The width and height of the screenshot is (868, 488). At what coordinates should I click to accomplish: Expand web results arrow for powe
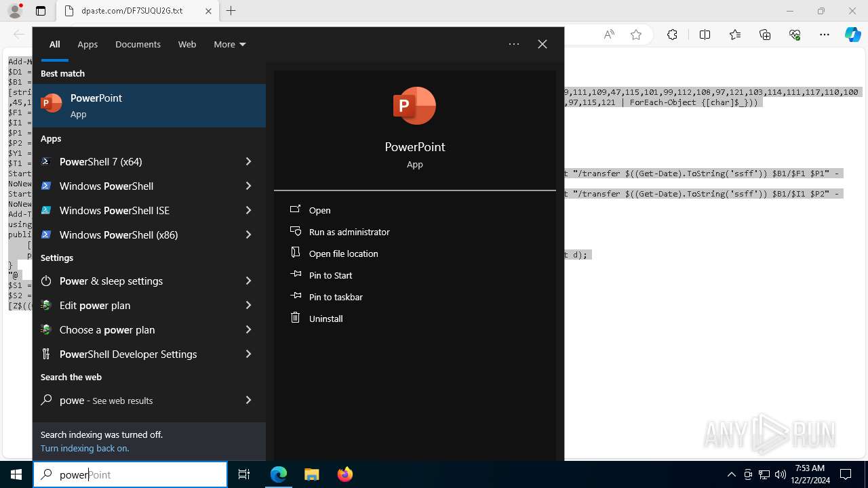pyautogui.click(x=248, y=400)
